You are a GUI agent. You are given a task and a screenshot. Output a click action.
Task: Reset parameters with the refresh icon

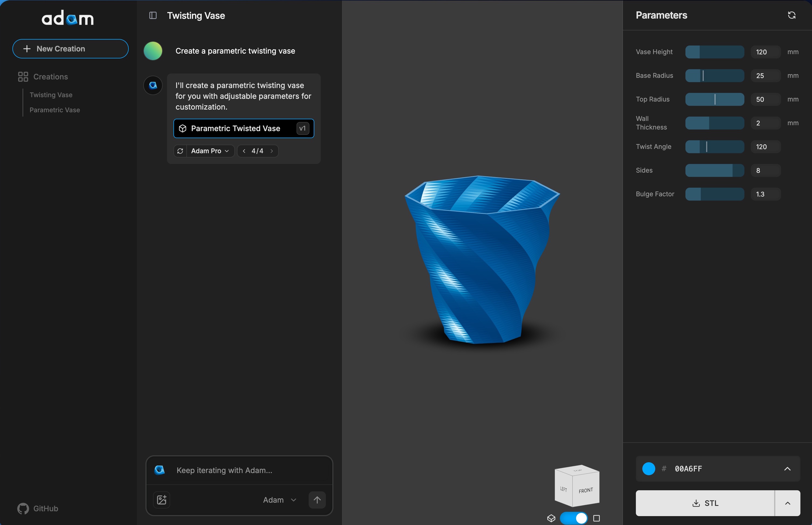(x=792, y=15)
